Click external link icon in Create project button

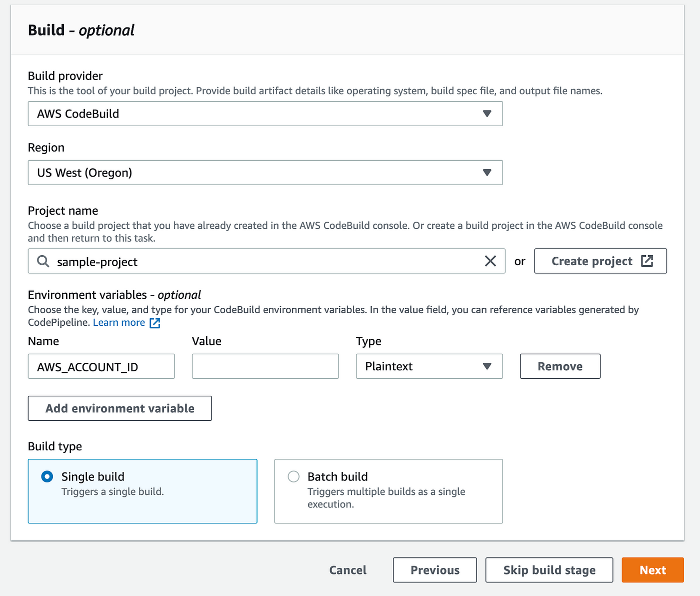(647, 261)
